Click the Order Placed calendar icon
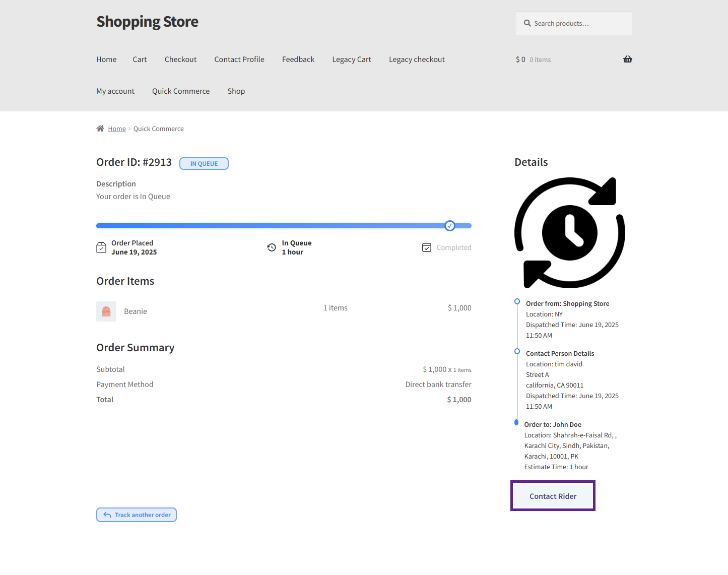 (101, 247)
